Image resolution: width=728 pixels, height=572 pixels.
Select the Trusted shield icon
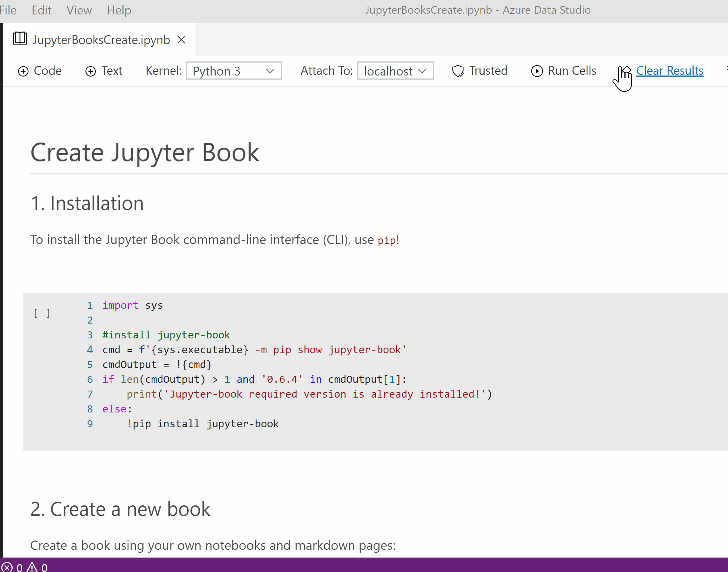pos(458,71)
